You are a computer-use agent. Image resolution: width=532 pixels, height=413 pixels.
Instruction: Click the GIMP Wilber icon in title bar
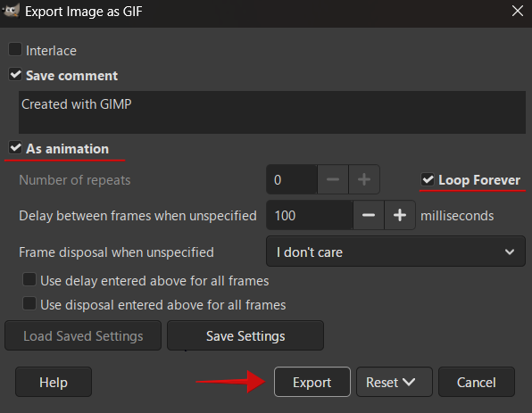click(11, 11)
